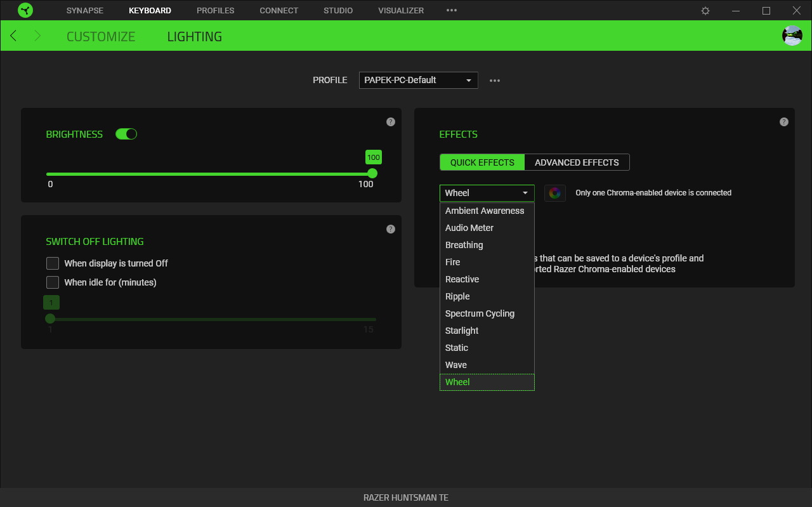Screen dimensions: 812x507
Task: Go to the Customize subtab
Action: point(101,36)
